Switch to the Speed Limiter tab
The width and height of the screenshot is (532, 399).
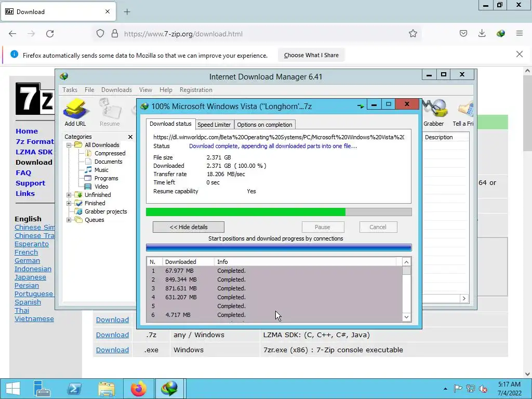click(214, 125)
